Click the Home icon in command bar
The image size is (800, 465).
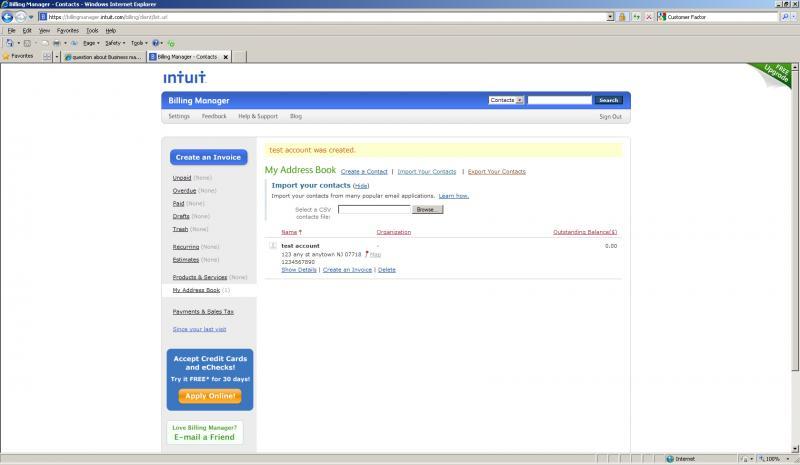[10, 43]
